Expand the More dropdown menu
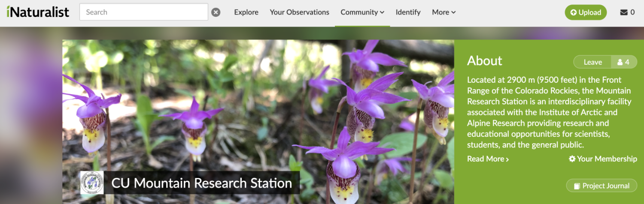The height and width of the screenshot is (204, 644). point(444,12)
